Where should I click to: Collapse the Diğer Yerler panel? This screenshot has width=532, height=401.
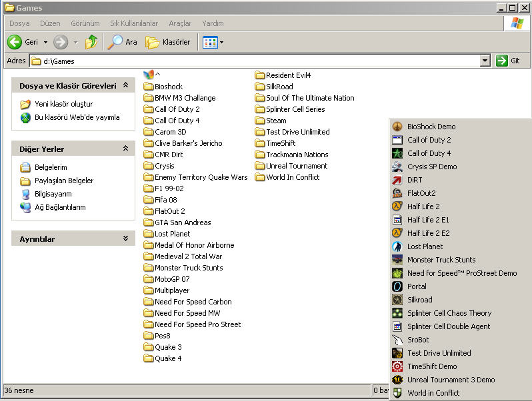tap(125, 149)
